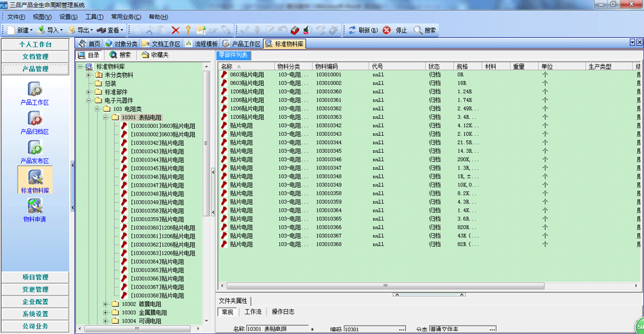Switch to the 工作流 properties tab
This screenshot has height=334, width=644.
[x=252, y=312]
